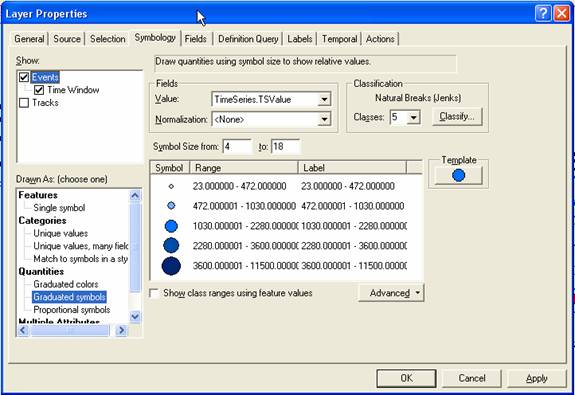Image resolution: width=575 pixels, height=395 pixels.
Task: Click label cell 23.000000 - 472.000000
Action: point(348,186)
